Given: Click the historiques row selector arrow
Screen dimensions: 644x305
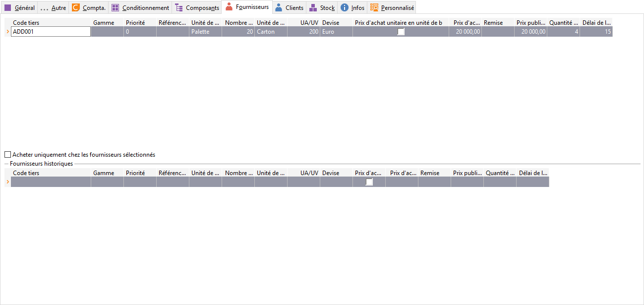Looking at the screenshot, I should [7, 182].
